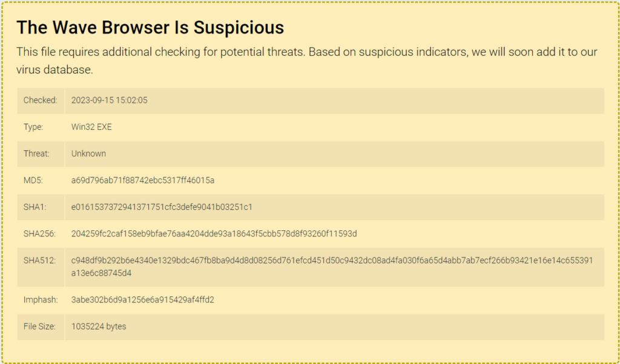Image resolution: width=620 pixels, height=364 pixels.
Task: Click the Imphash value starting with 3abe302b
Action: (x=143, y=299)
